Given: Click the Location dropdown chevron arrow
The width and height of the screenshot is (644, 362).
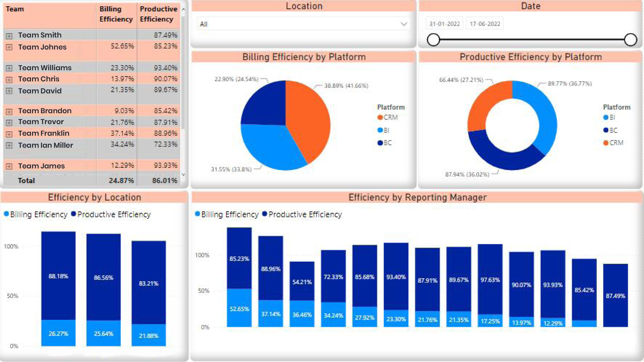Looking at the screenshot, I should click(404, 24).
